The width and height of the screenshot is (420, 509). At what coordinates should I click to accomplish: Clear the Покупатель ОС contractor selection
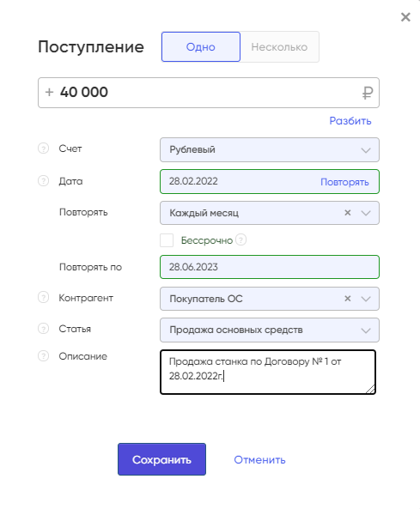coord(348,299)
